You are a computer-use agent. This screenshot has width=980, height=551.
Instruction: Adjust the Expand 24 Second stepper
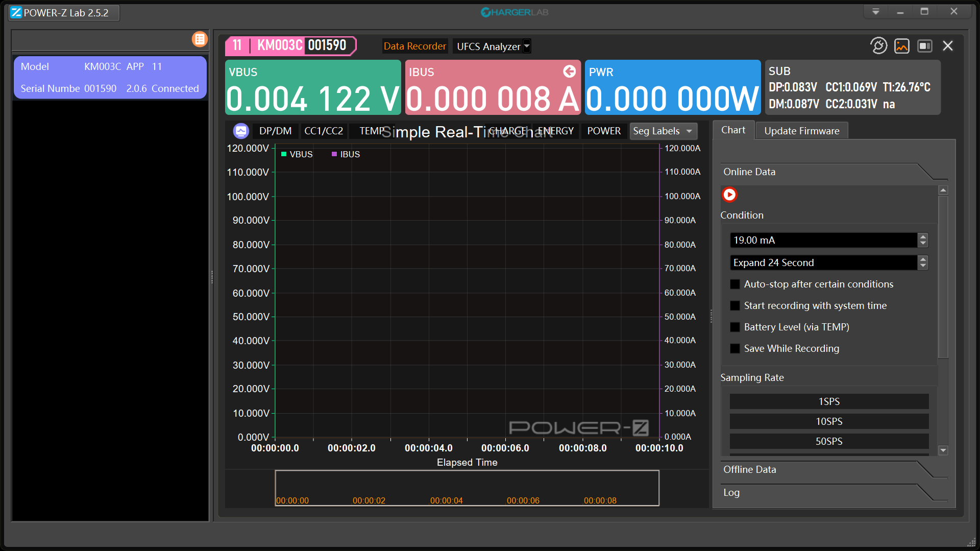click(922, 262)
